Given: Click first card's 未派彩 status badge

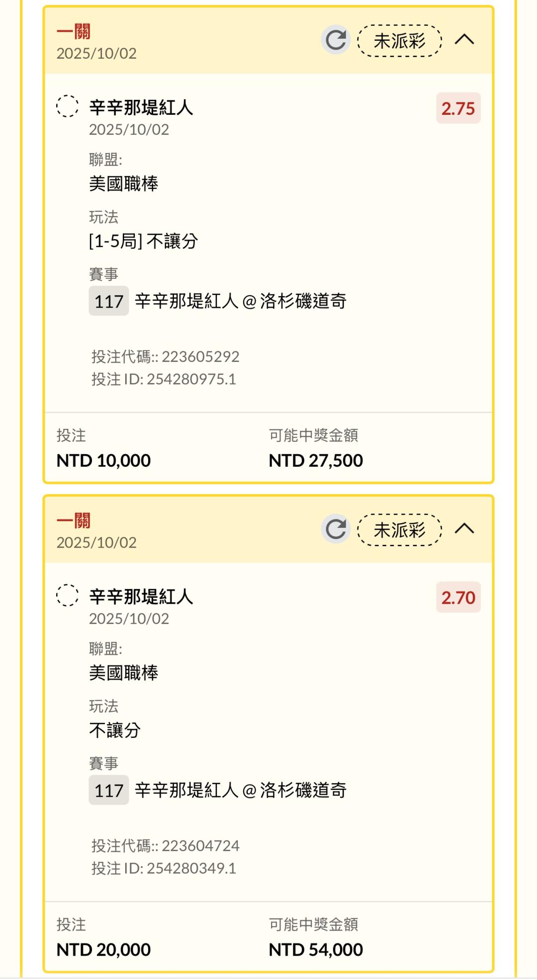Looking at the screenshot, I should tap(400, 41).
